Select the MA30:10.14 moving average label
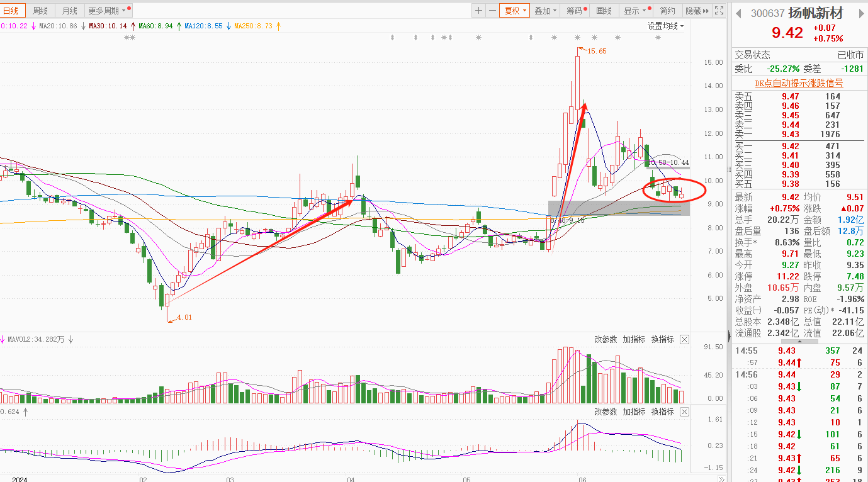Viewport: 868px width, 482px height. [x=108, y=26]
